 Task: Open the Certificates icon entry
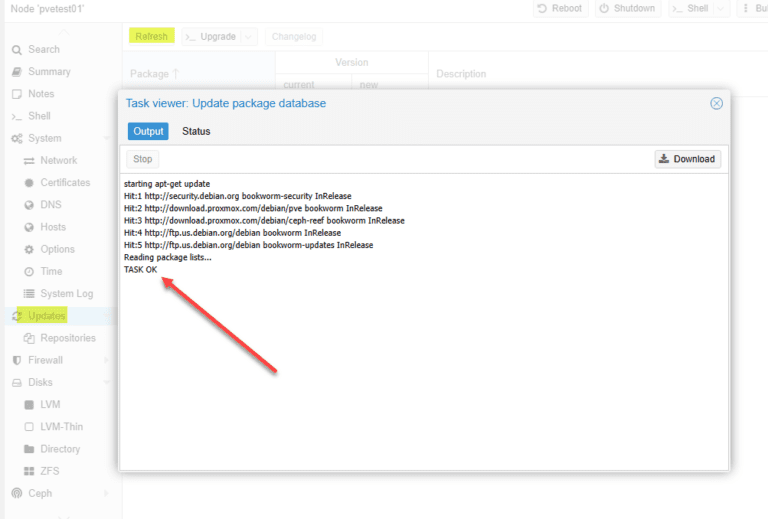point(29,183)
